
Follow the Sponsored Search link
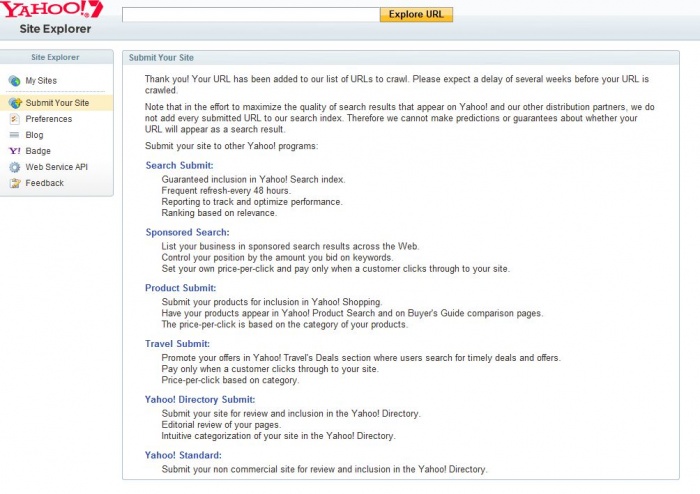tap(187, 232)
